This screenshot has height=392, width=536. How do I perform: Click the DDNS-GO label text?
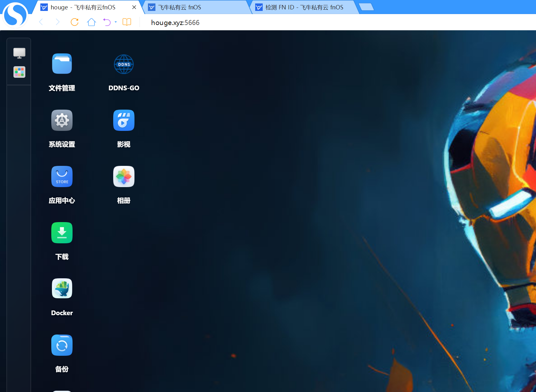(x=124, y=88)
